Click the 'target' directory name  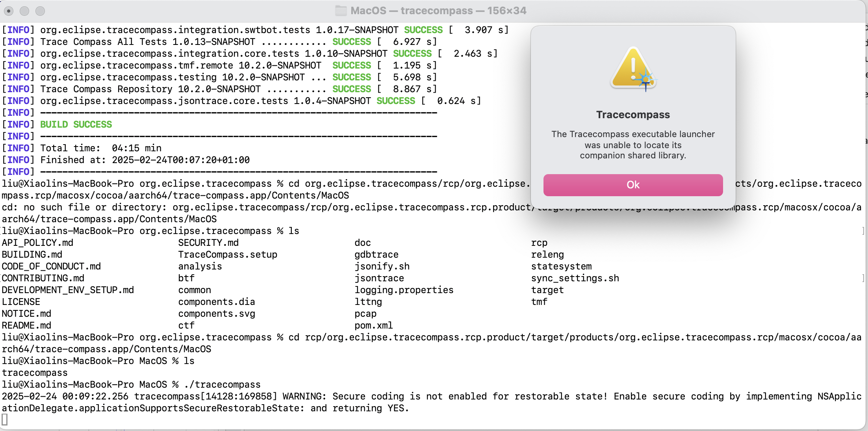pyautogui.click(x=547, y=290)
